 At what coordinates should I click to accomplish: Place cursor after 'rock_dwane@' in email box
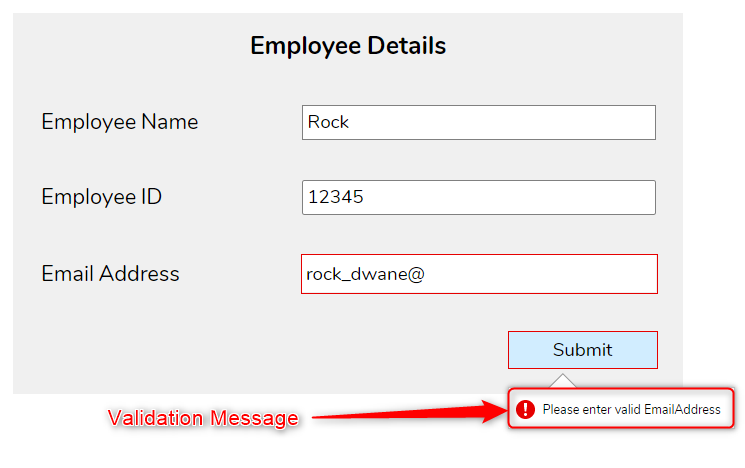pyautogui.click(x=427, y=274)
